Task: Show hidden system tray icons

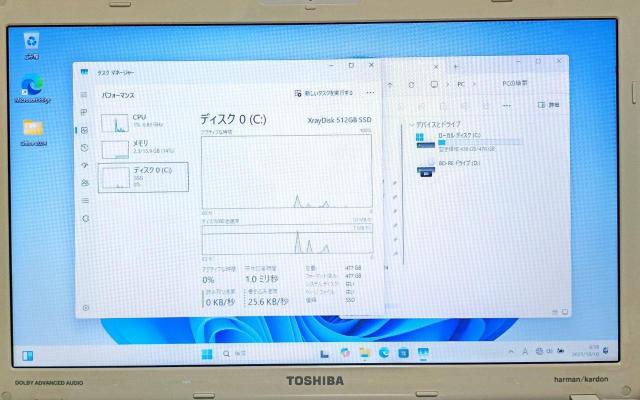Action: coord(511,351)
